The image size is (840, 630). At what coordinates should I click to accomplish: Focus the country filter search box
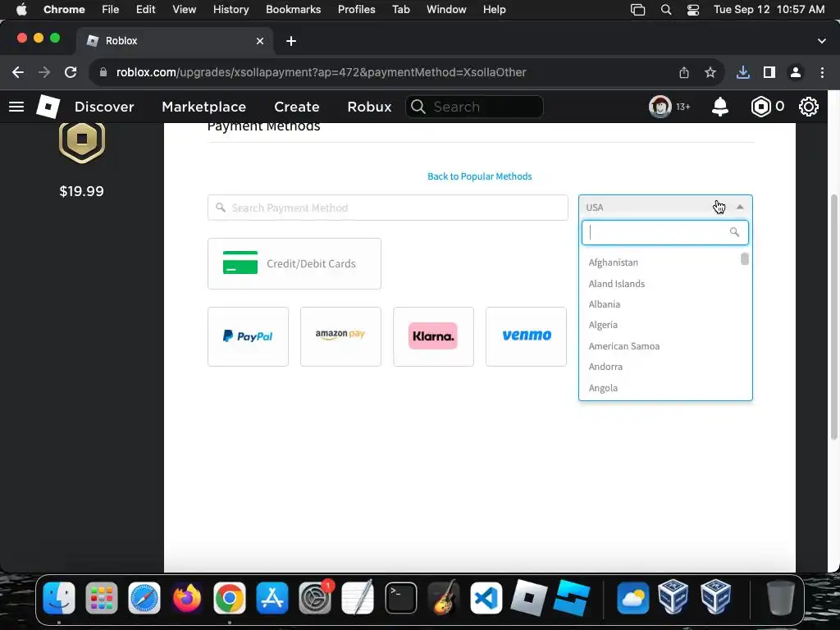tap(664, 232)
